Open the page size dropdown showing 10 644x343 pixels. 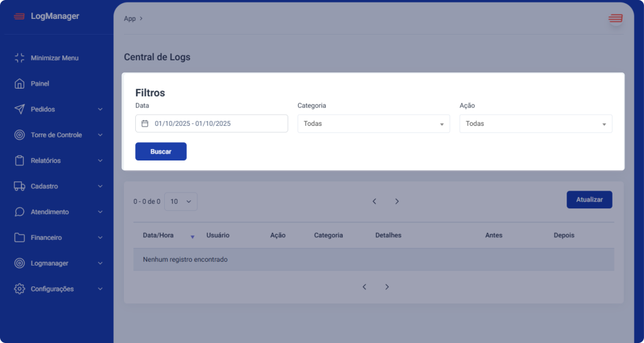[x=180, y=201]
